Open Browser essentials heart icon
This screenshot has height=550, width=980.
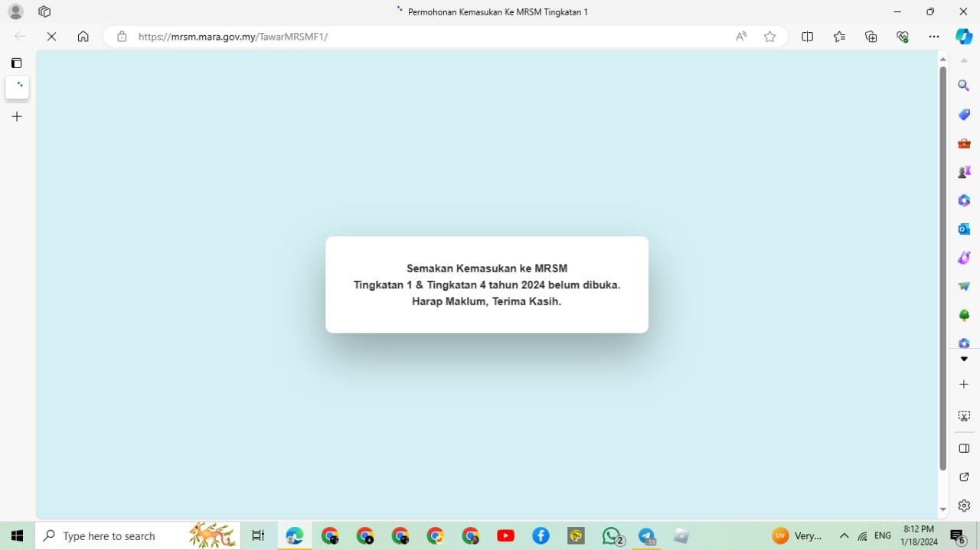[903, 37]
